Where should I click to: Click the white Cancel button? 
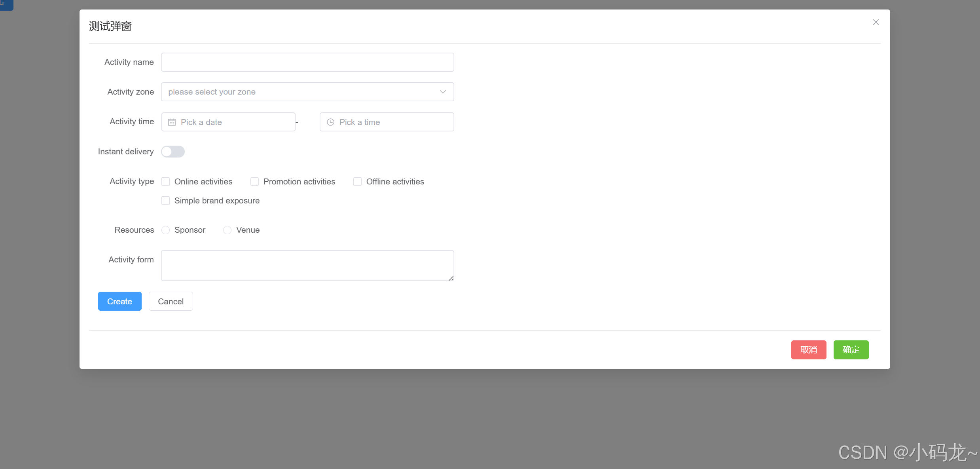pyautogui.click(x=171, y=302)
